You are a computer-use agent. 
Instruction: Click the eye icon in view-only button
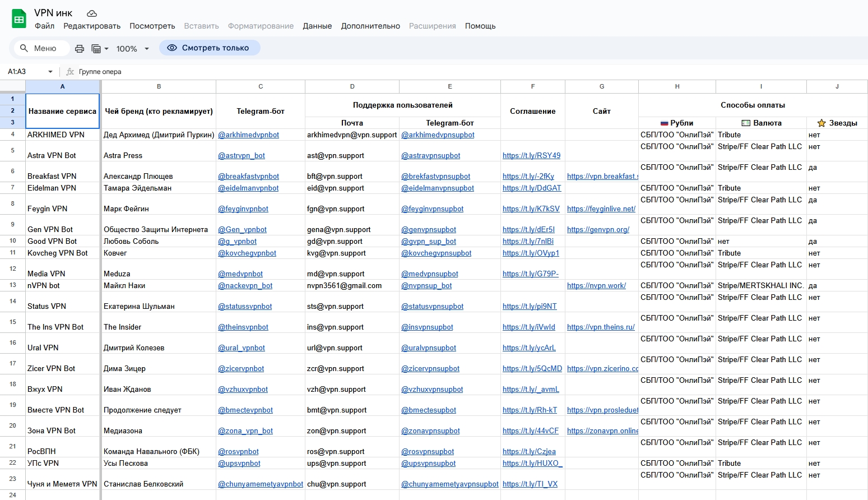pos(172,48)
